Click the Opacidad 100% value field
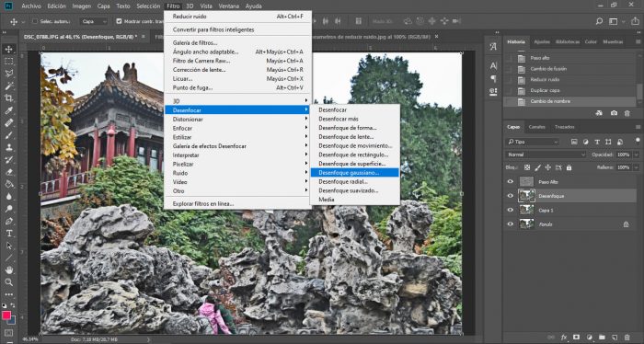 (624, 155)
